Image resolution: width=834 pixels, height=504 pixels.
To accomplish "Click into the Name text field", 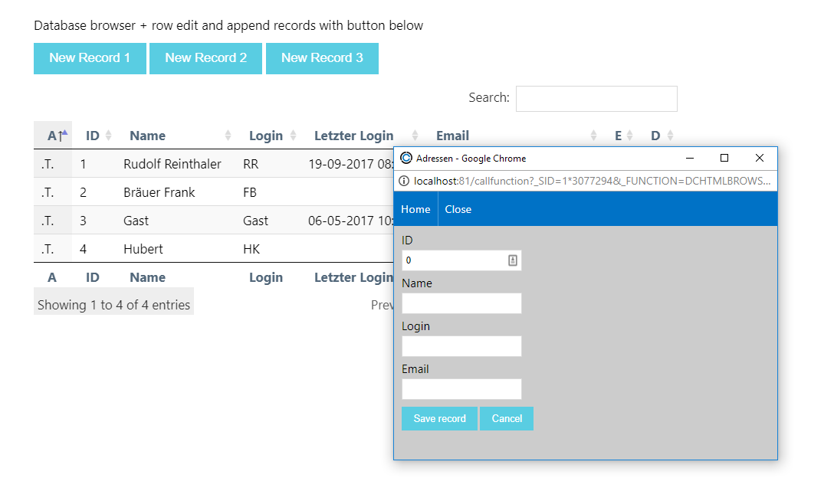I will tap(461, 303).
